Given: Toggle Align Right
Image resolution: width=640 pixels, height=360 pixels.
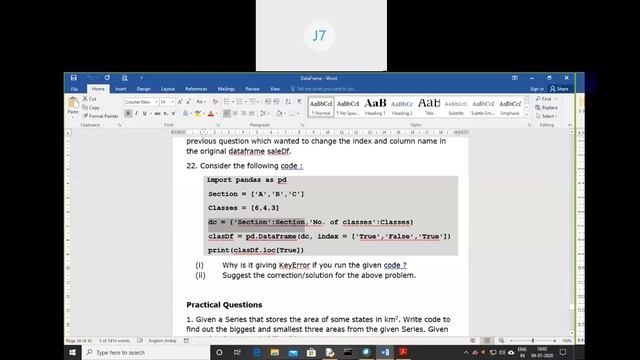Looking at the screenshot, I should [x=243, y=113].
